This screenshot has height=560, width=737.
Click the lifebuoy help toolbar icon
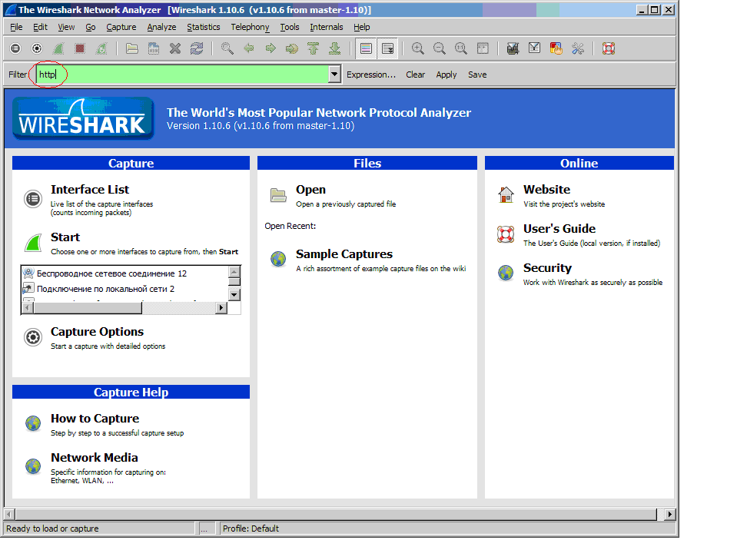pos(609,48)
